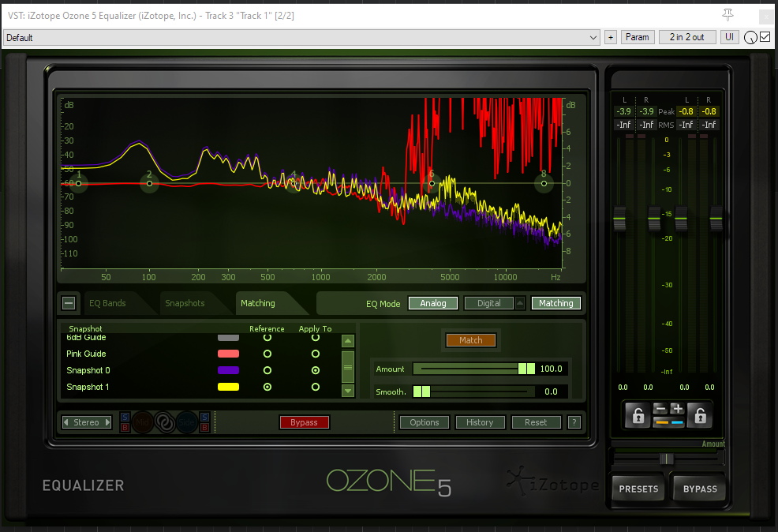Screen dimensions: 778x532
Task: Select Snapshot 1 Reference radio button
Action: pyautogui.click(x=267, y=387)
